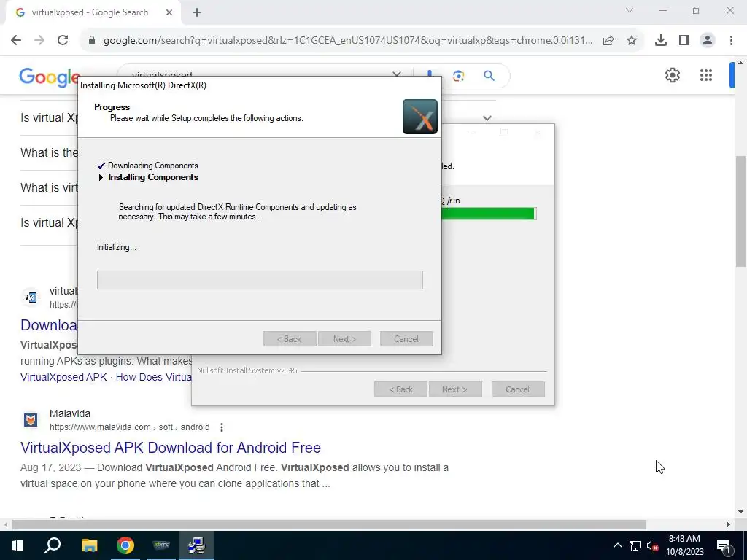Viewport: 747px width, 560px height.
Task: Open the muted volume tray icon
Action: 652,546
